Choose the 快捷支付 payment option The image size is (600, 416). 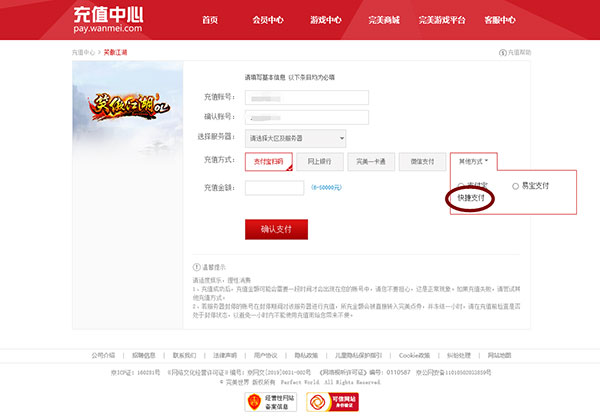point(472,199)
